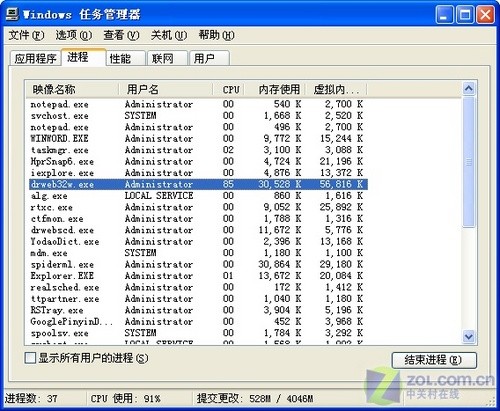
Task: Click the vertical scrollbar thumb
Action: click(x=469, y=162)
